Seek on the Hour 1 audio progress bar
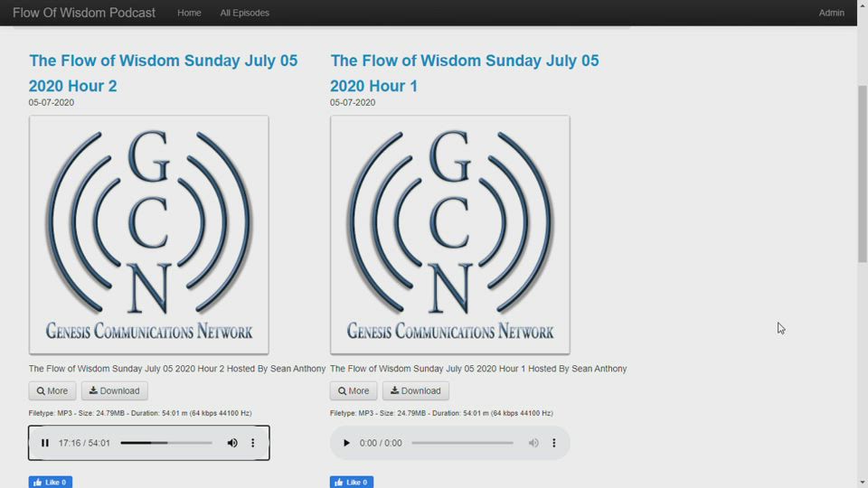Image resolution: width=868 pixels, height=488 pixels. pyautogui.click(x=462, y=443)
